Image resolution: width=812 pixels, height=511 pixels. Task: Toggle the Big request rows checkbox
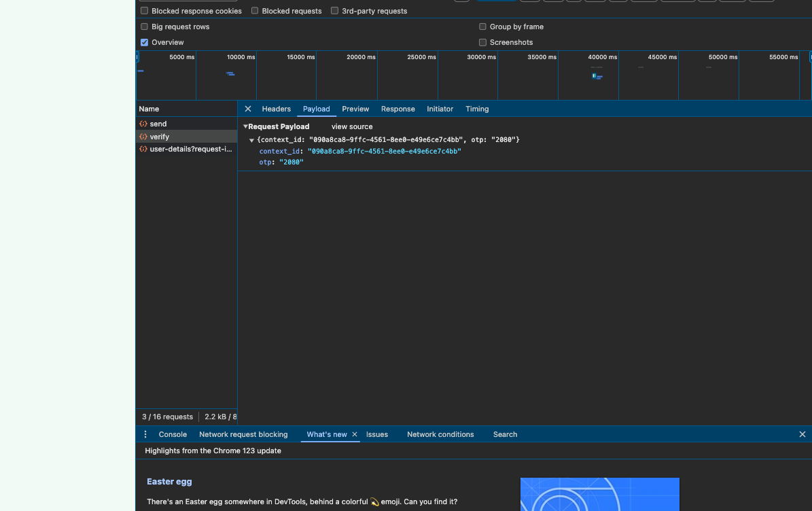click(145, 27)
